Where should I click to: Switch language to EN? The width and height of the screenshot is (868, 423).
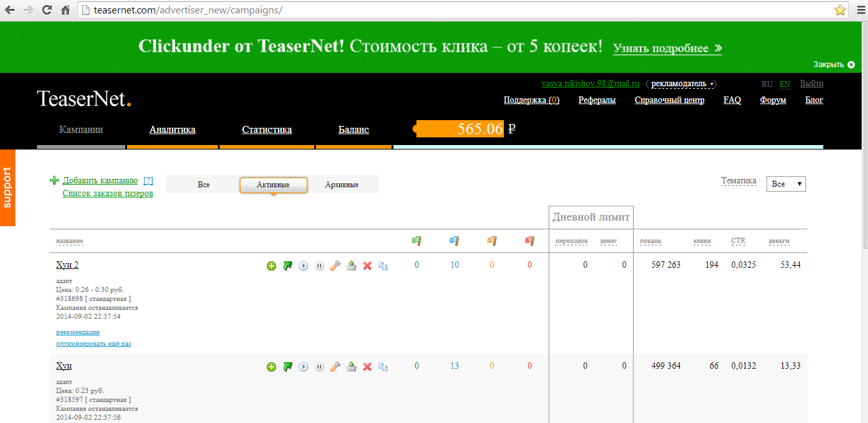785,84
